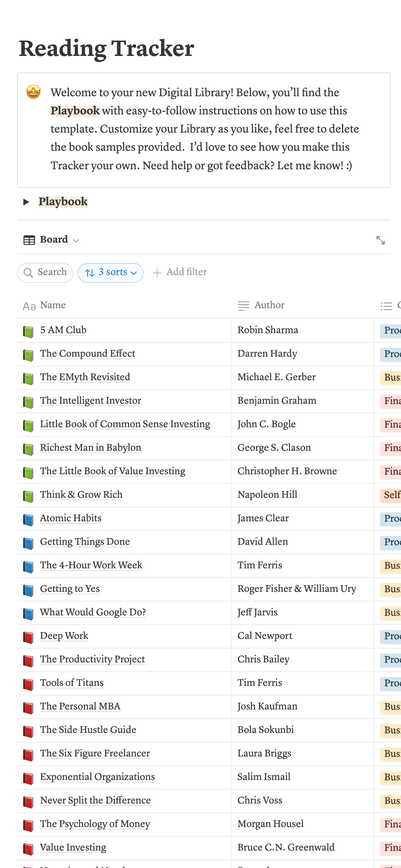The image size is (401, 868).
Task: Click the Author column header
Action: click(269, 305)
